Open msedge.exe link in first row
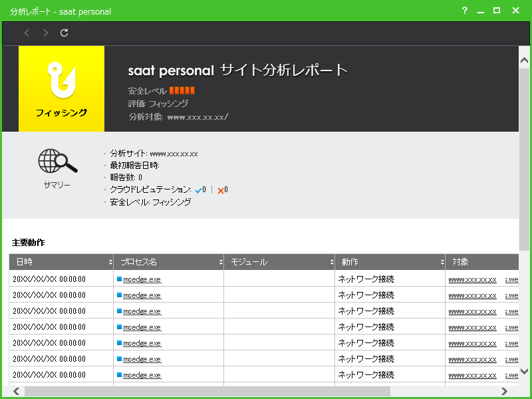The width and height of the screenshot is (532, 399). [142, 279]
